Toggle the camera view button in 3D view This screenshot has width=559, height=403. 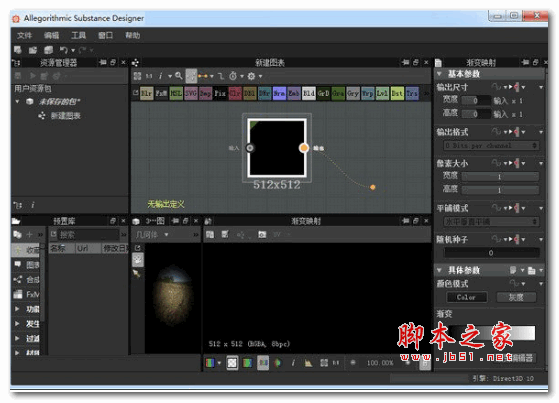138,260
